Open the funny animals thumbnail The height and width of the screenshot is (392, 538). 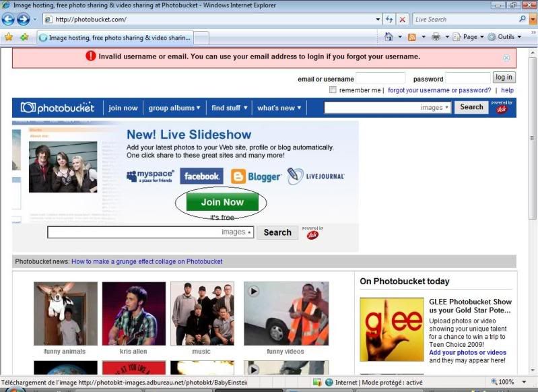click(65, 313)
